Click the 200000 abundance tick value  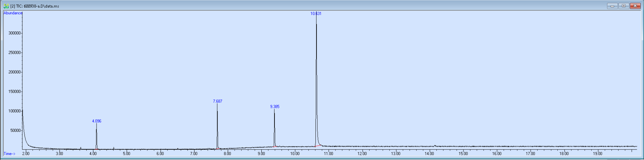[x=14, y=72]
